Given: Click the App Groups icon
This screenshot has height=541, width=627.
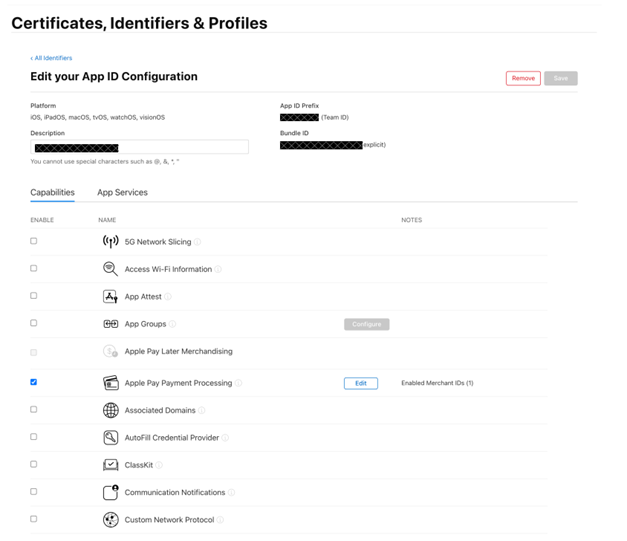Looking at the screenshot, I should (x=111, y=324).
